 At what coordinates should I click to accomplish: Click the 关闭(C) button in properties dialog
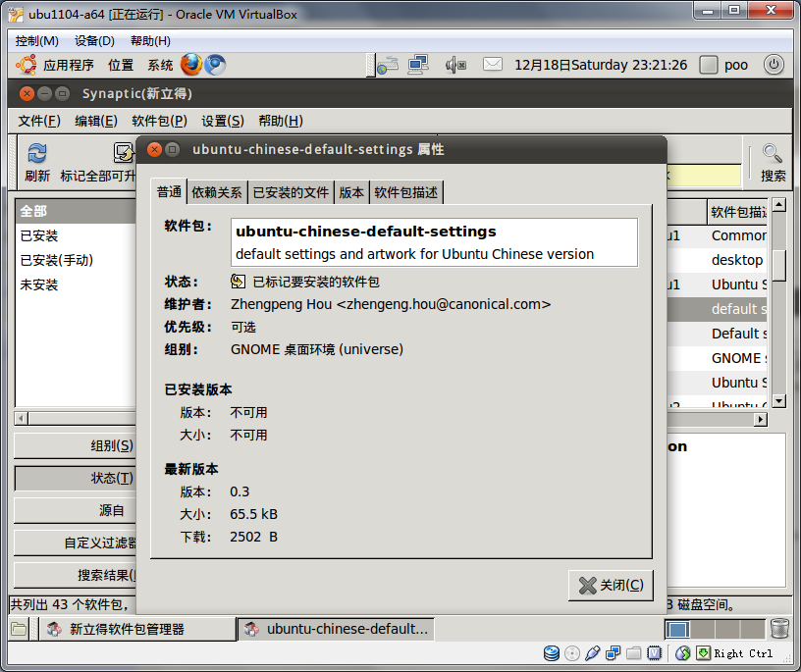point(611,586)
